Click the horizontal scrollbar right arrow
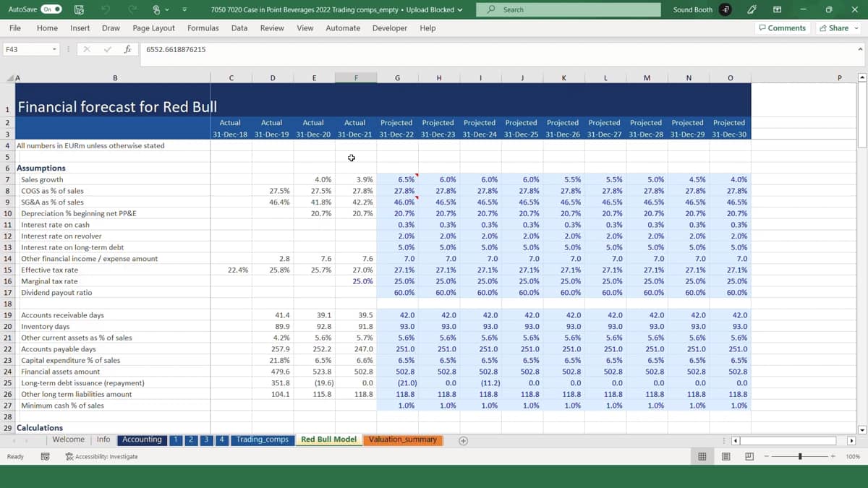This screenshot has width=868, height=488. 851,440
